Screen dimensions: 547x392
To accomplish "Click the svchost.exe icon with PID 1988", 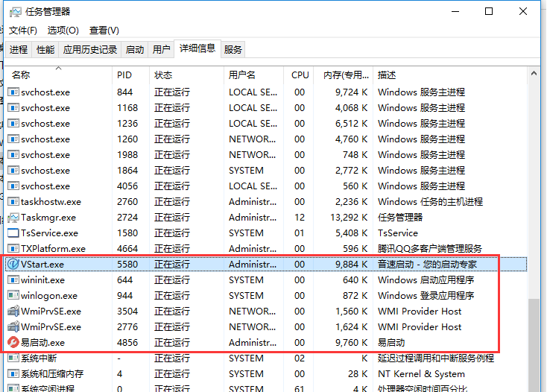I will coord(13,155).
